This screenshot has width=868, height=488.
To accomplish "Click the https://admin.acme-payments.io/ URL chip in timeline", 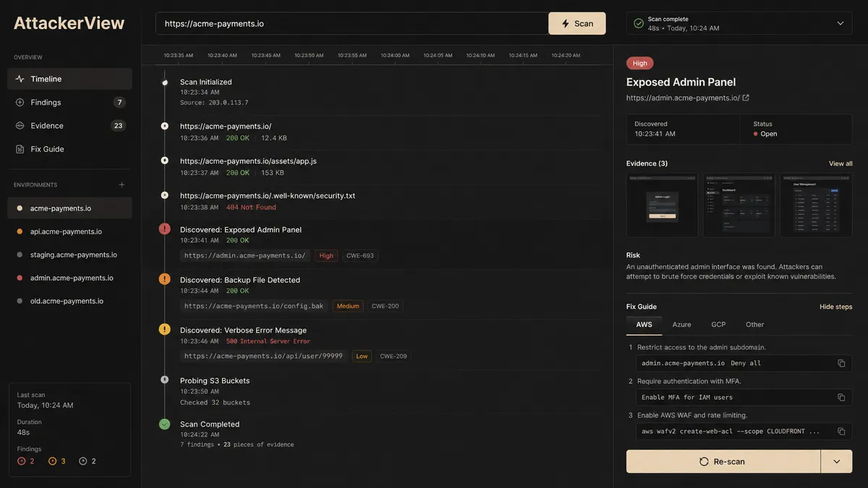I will [x=245, y=255].
